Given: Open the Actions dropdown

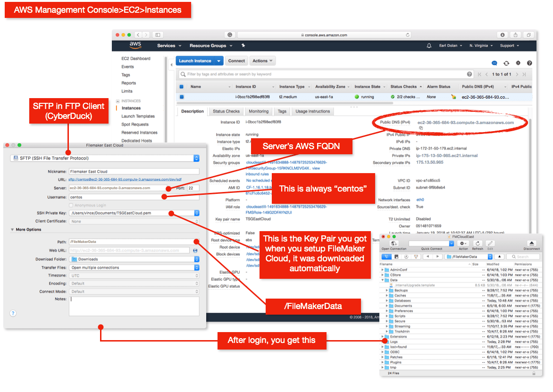Looking at the screenshot, I should 262,61.
